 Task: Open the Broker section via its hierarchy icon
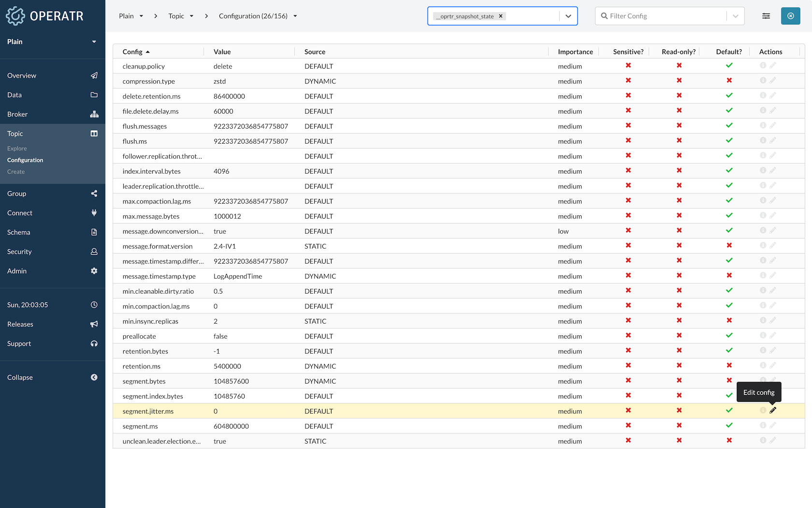[94, 114]
